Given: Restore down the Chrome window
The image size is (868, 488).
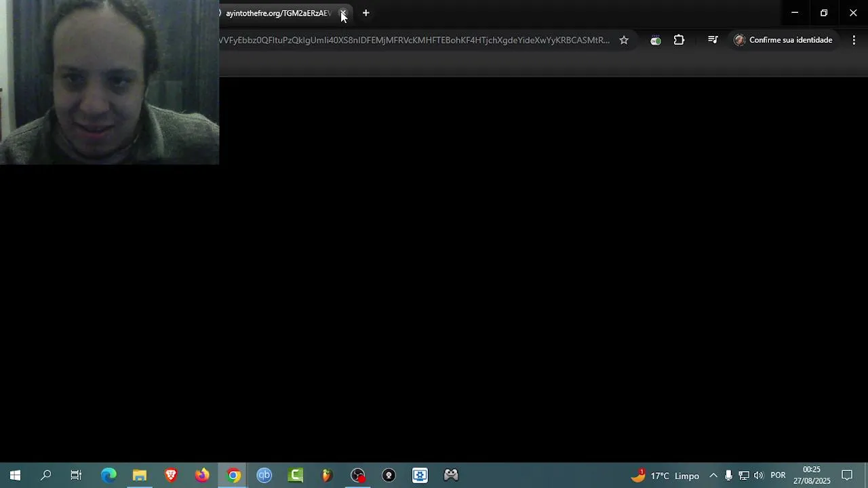Looking at the screenshot, I should tap(824, 13).
